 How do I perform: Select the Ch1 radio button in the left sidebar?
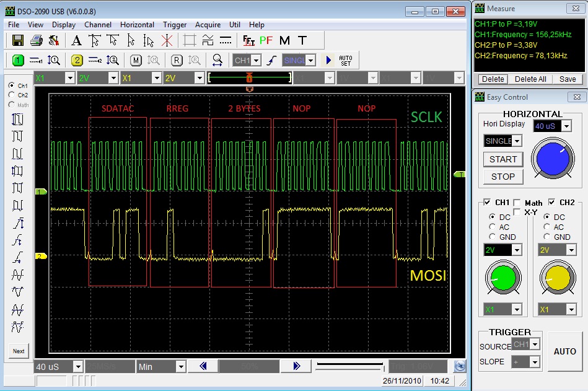click(12, 86)
